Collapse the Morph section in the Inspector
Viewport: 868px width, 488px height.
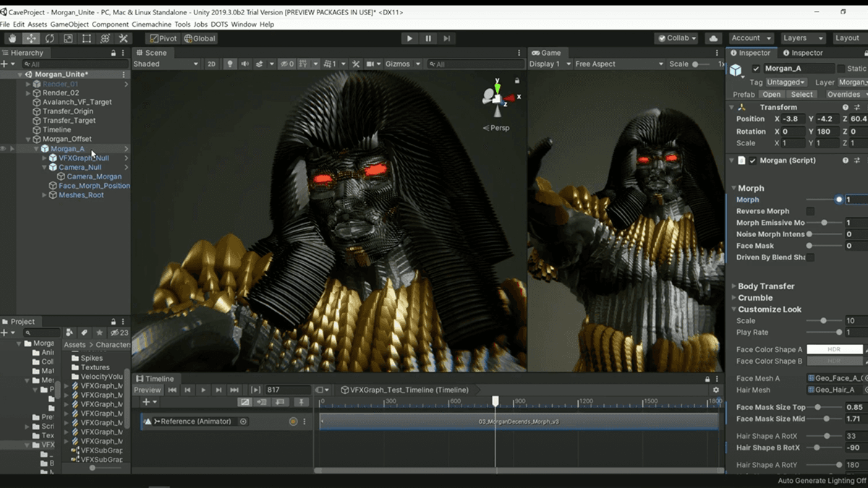(x=733, y=188)
